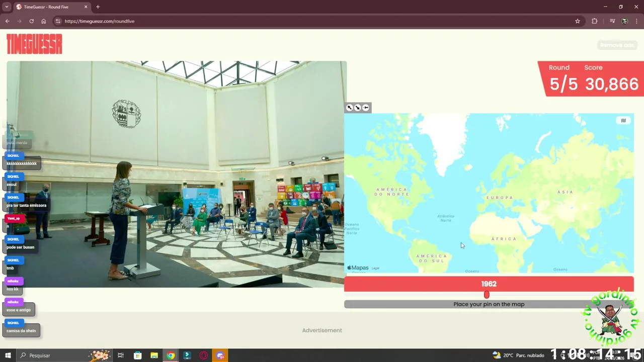
Task: Click the TimeGuessr logo
Action: tap(34, 44)
